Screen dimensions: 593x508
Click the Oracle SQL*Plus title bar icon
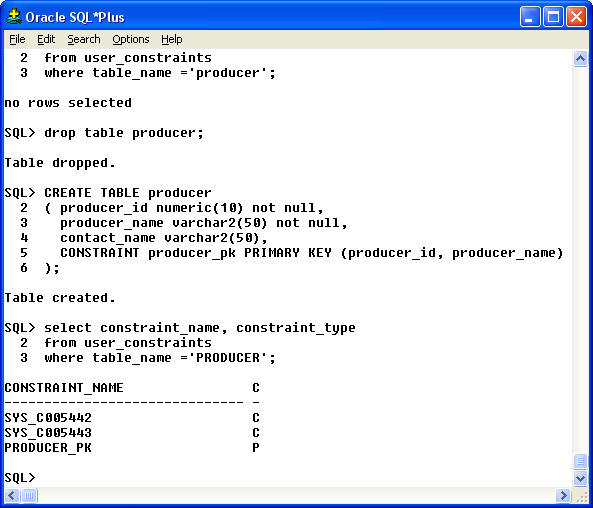[x=14, y=17]
